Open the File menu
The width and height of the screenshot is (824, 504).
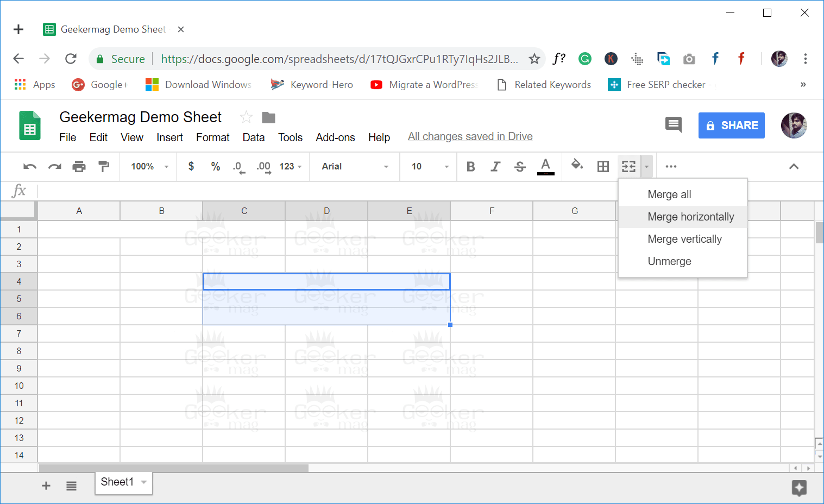click(67, 137)
